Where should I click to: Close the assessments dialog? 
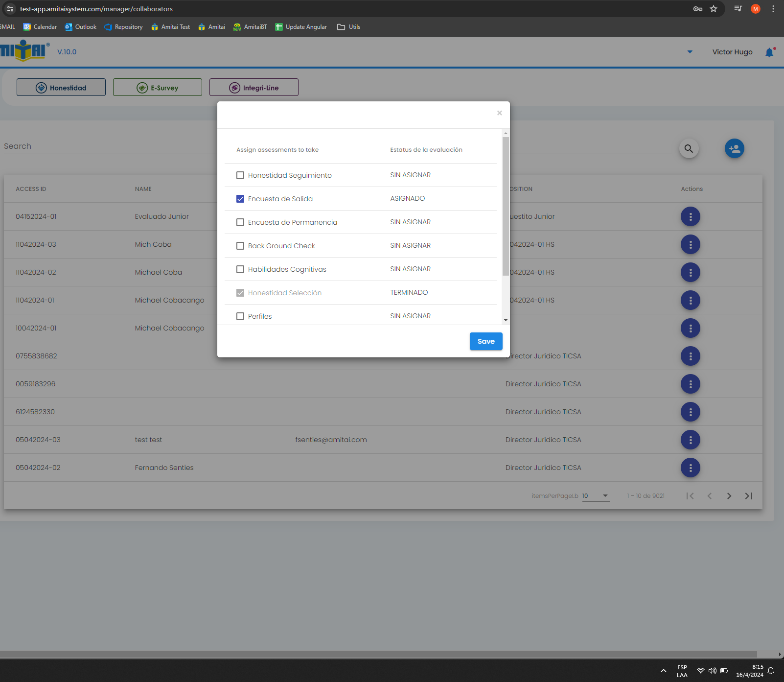coord(499,113)
